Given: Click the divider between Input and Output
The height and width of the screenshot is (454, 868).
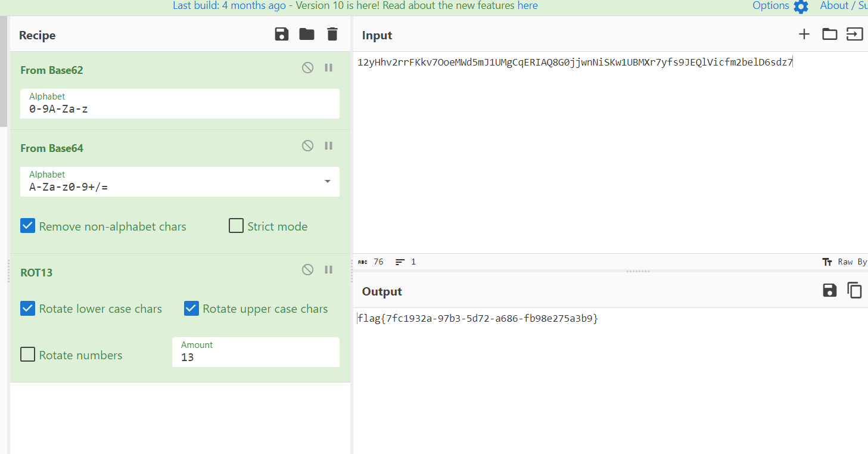Looking at the screenshot, I should coord(638,271).
